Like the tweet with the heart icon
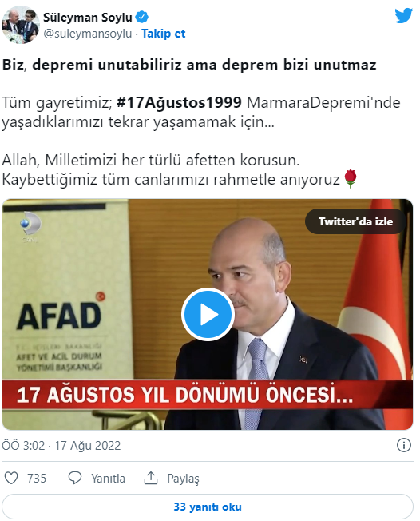This screenshot has width=420, height=521. (11, 478)
